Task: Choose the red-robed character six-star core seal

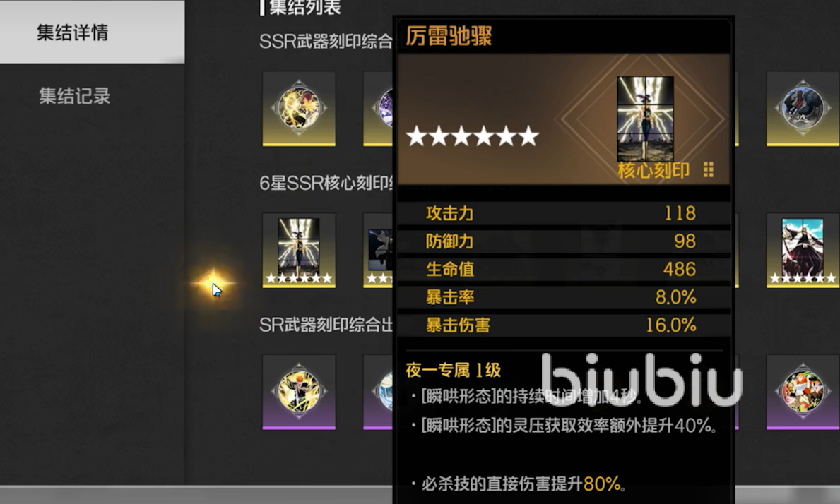Action: [x=803, y=251]
